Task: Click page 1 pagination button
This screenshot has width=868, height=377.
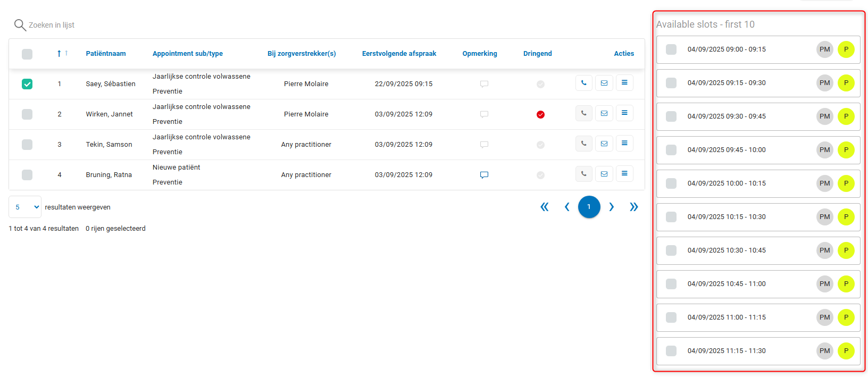Action: [x=589, y=207]
